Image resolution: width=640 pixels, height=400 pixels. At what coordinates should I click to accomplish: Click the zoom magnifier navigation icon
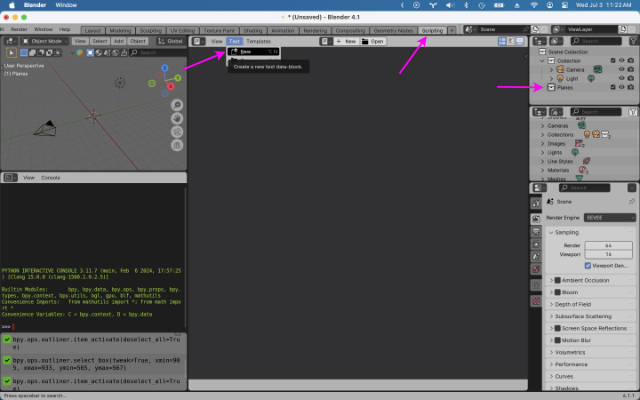click(x=177, y=105)
